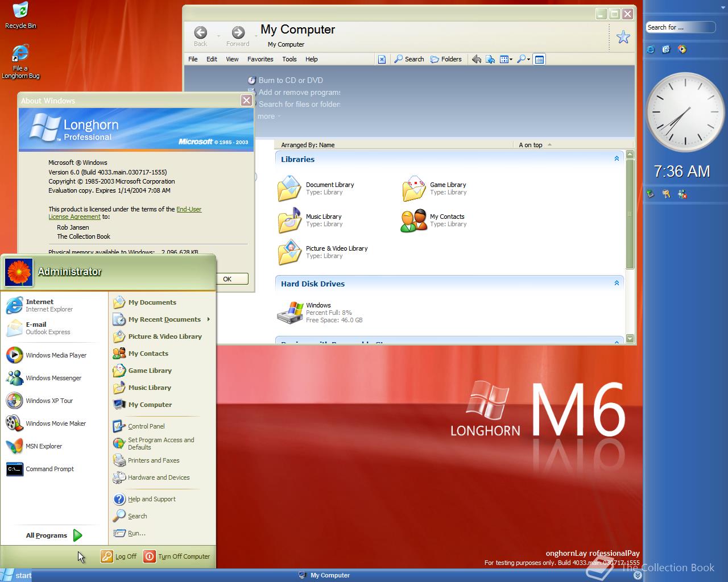Viewport: 728px width, 582px height.
Task: Open the Arranged By: Name selector
Action: (x=308, y=145)
